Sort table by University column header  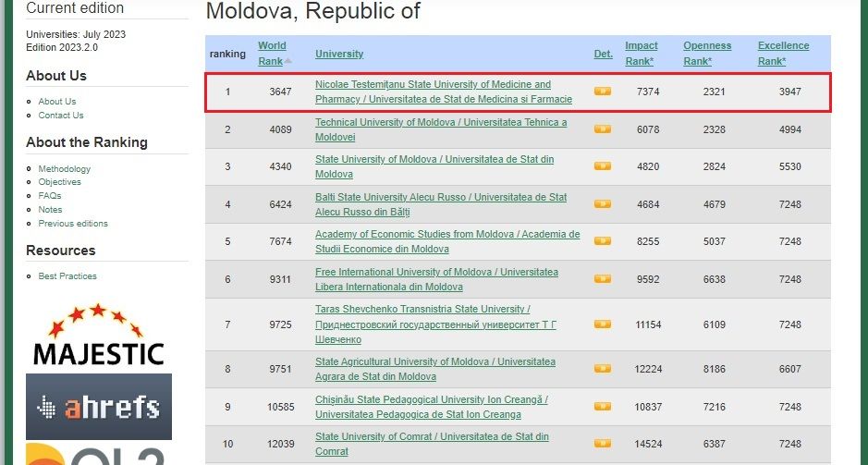(339, 54)
